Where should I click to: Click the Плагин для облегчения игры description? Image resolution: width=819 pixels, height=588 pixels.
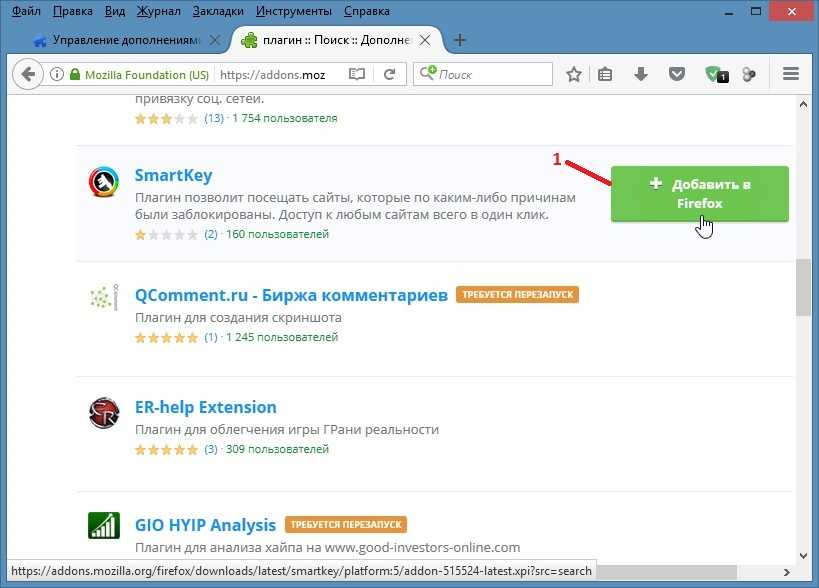[287, 430]
